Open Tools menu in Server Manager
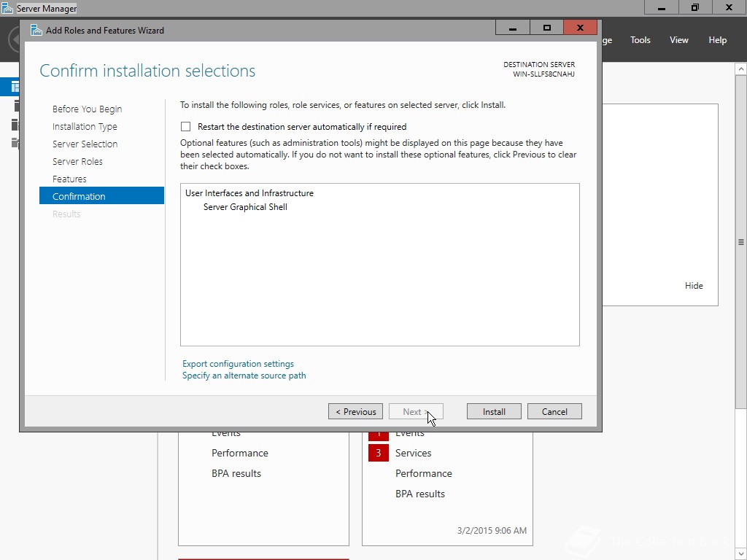The height and width of the screenshot is (560, 747). point(640,40)
